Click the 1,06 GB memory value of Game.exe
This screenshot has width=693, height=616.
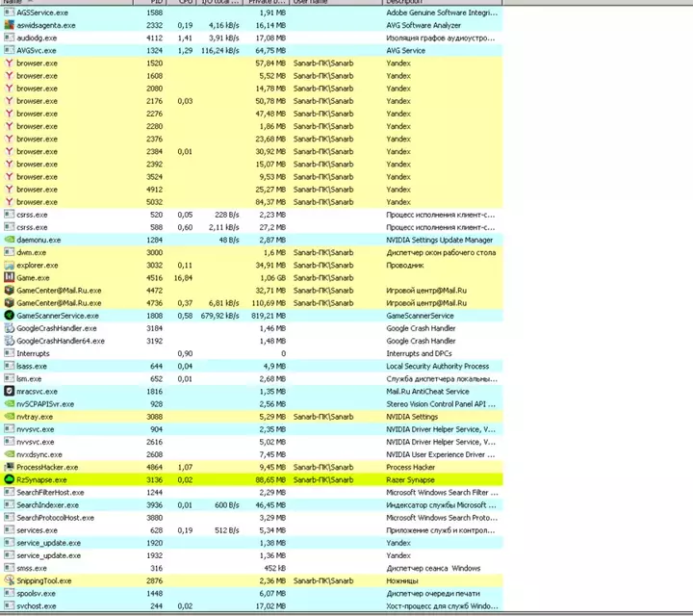pos(272,278)
